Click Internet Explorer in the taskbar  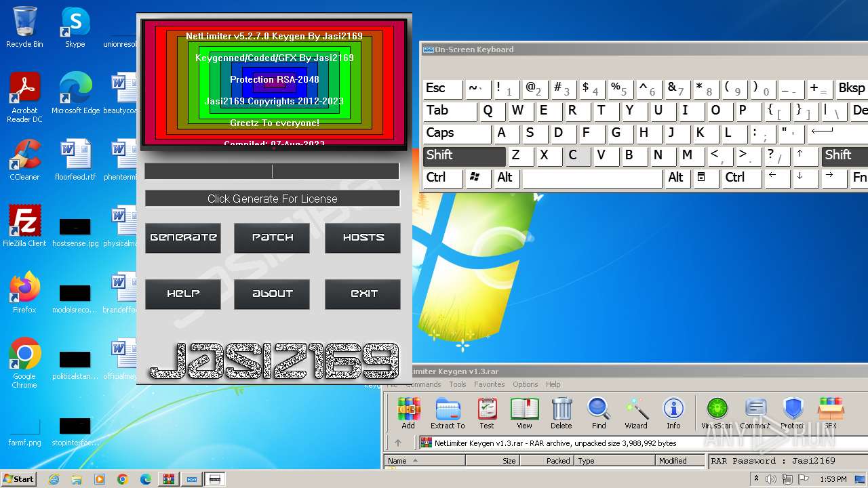point(54,479)
